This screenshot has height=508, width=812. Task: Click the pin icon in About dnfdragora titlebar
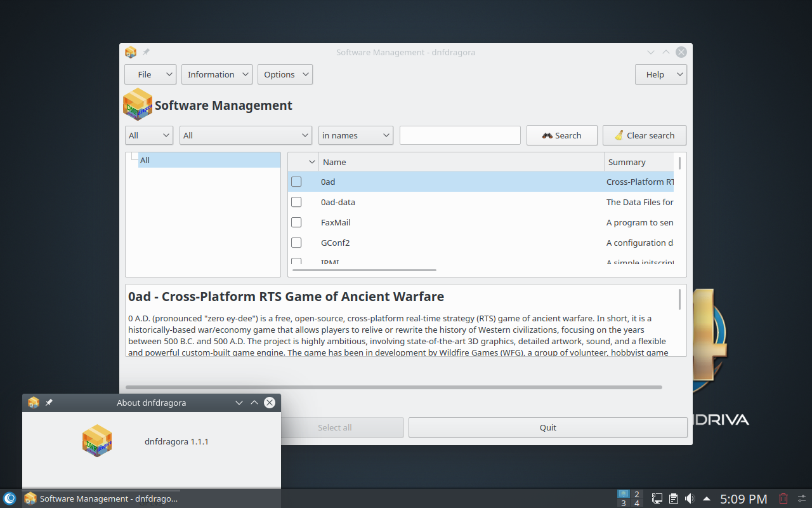coord(49,403)
